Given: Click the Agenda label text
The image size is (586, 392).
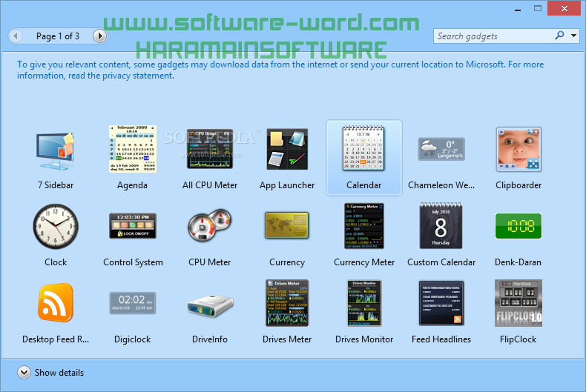Looking at the screenshot, I should pyautogui.click(x=132, y=185).
